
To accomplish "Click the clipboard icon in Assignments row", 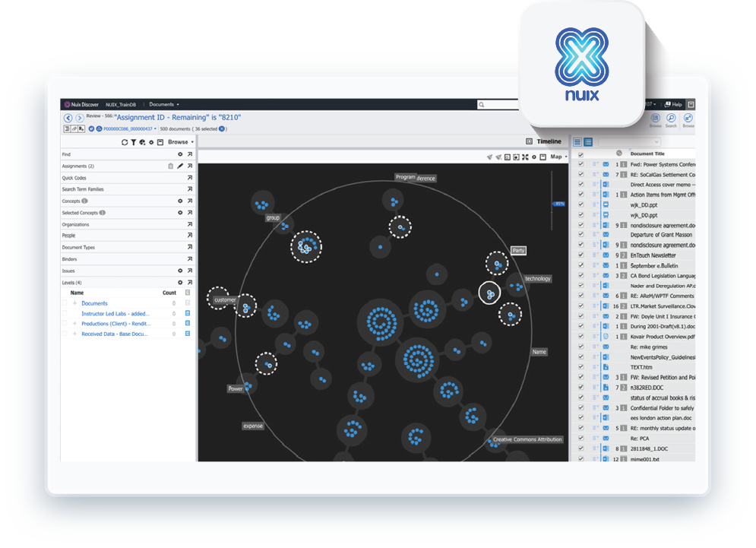I will (170, 166).
